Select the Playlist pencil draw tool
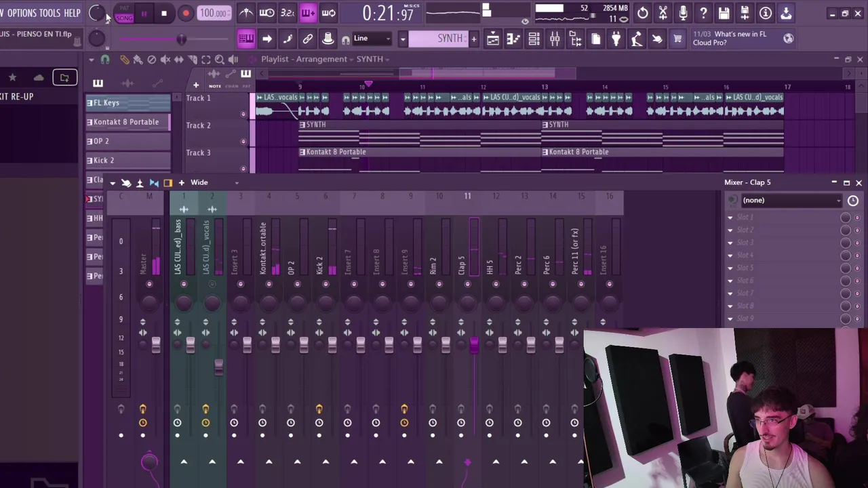 (124, 60)
